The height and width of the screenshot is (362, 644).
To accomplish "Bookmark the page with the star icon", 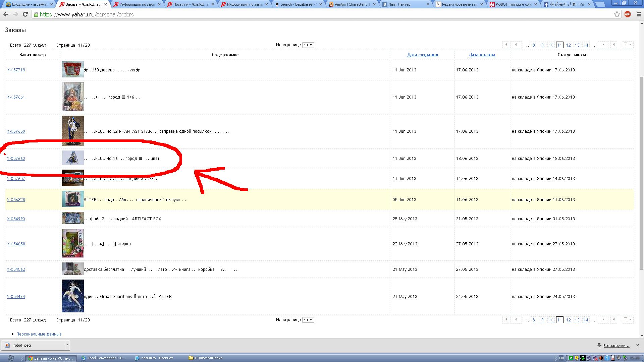I will (x=617, y=14).
